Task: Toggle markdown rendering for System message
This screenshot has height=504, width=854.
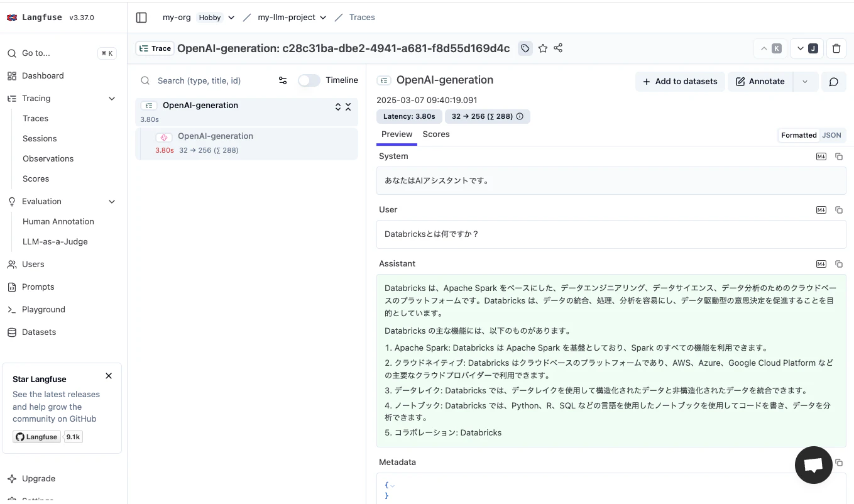Action: 821,156
